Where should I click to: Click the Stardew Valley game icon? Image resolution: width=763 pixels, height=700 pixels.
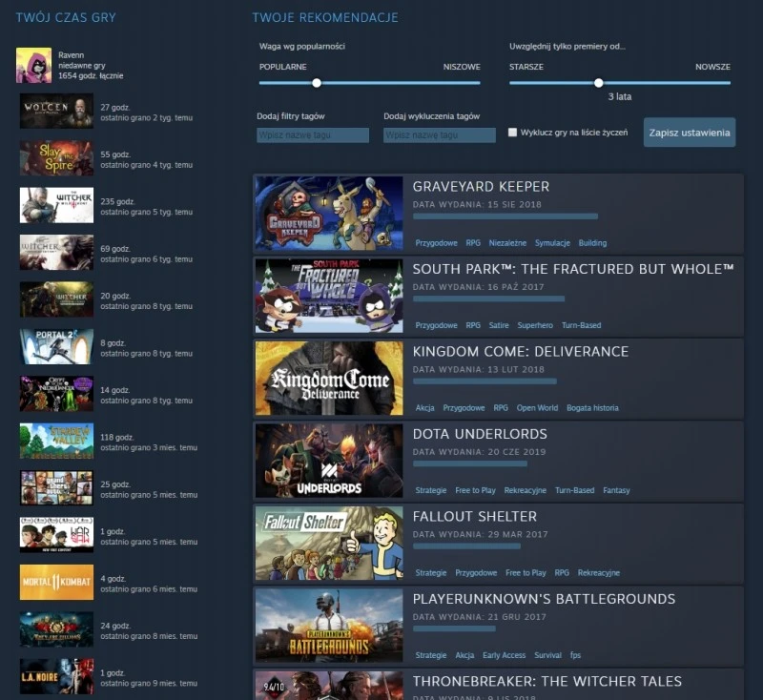coord(56,441)
